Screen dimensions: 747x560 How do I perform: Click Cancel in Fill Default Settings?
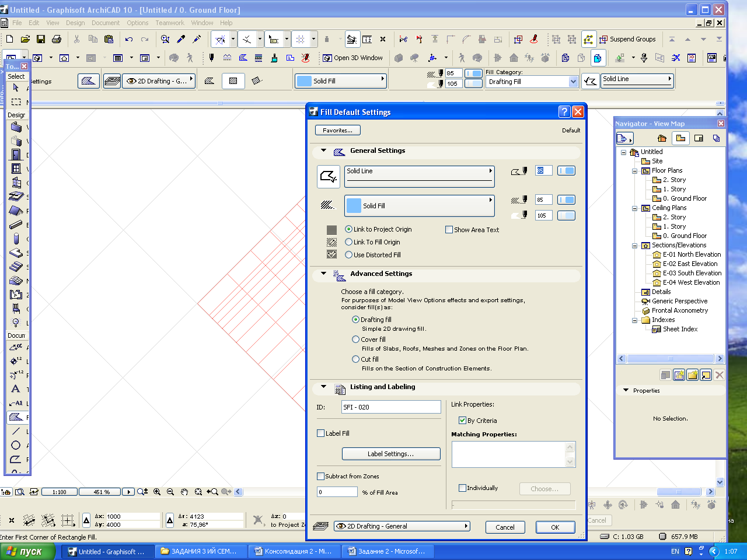click(x=505, y=527)
